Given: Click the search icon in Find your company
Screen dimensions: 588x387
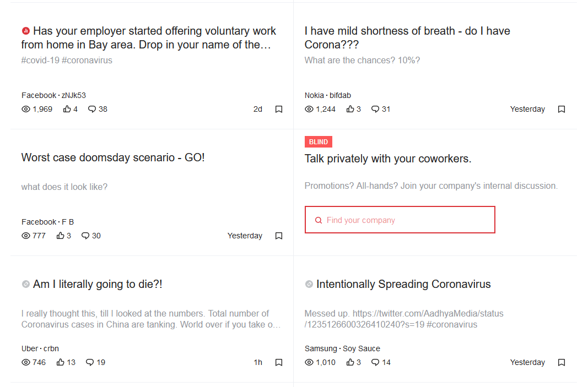Looking at the screenshot, I should pyautogui.click(x=318, y=220).
